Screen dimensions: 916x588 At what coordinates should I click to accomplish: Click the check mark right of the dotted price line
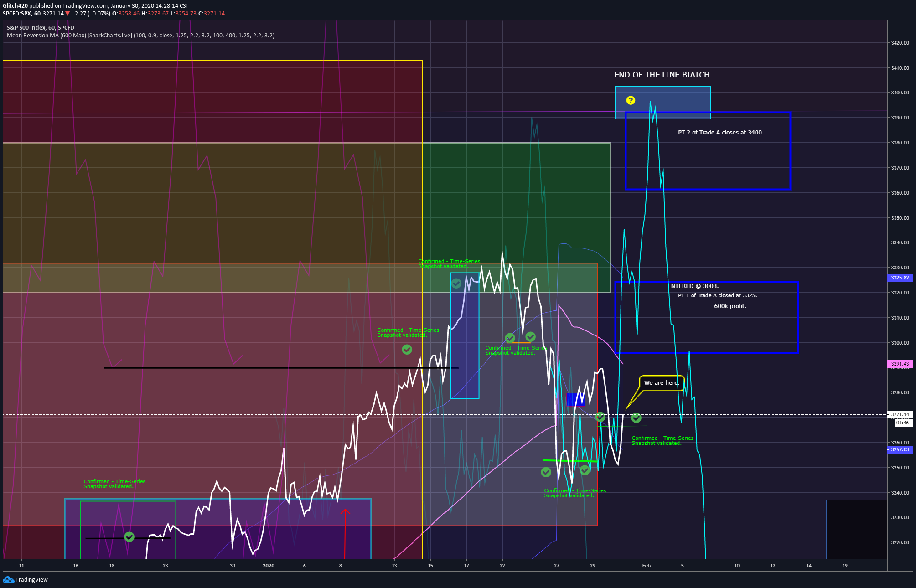coord(637,418)
